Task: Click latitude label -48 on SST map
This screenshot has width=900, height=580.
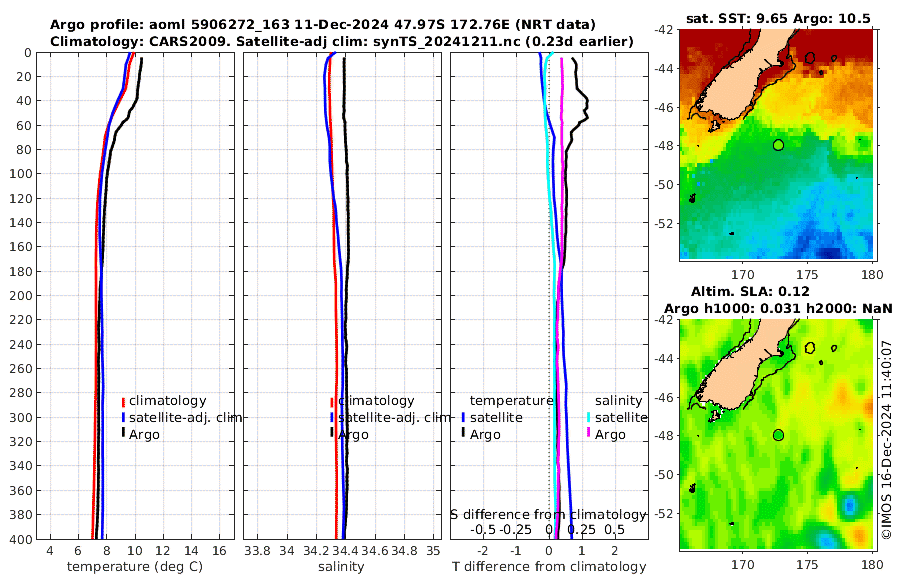Action: [664, 146]
